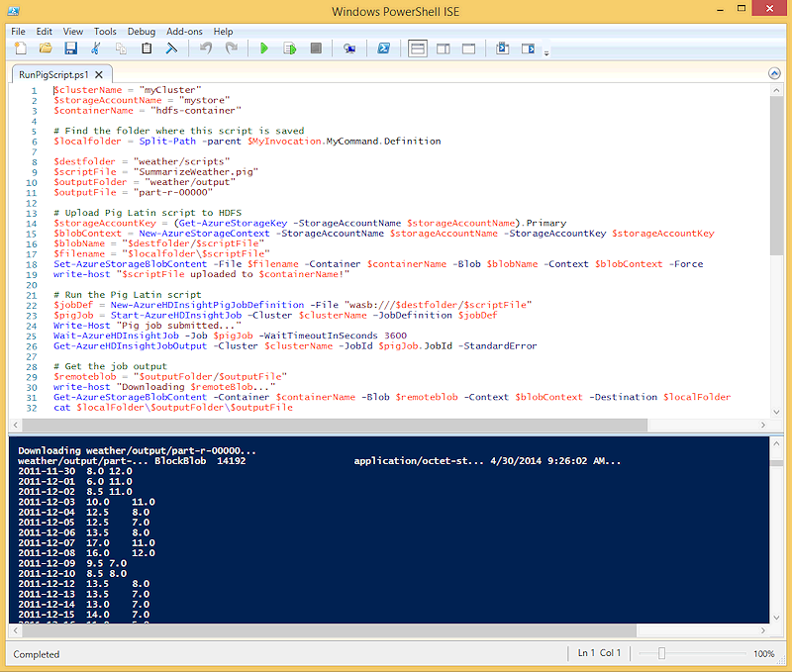
Task: Click the Cut scissors icon
Action: click(96, 48)
